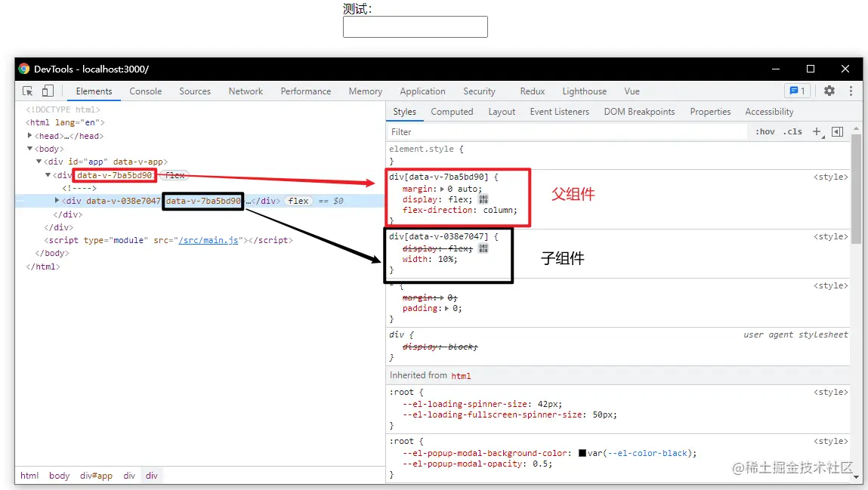Open the /src/main.js script link
Screen dimensions: 868x490
click(x=209, y=240)
